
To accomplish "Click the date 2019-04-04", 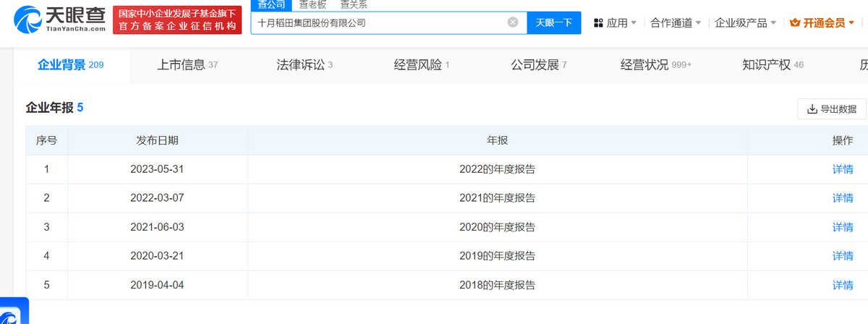I will 158,285.
